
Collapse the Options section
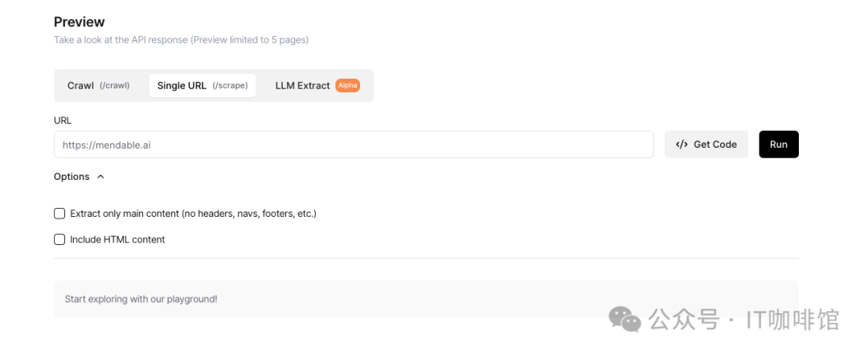pyautogui.click(x=79, y=177)
